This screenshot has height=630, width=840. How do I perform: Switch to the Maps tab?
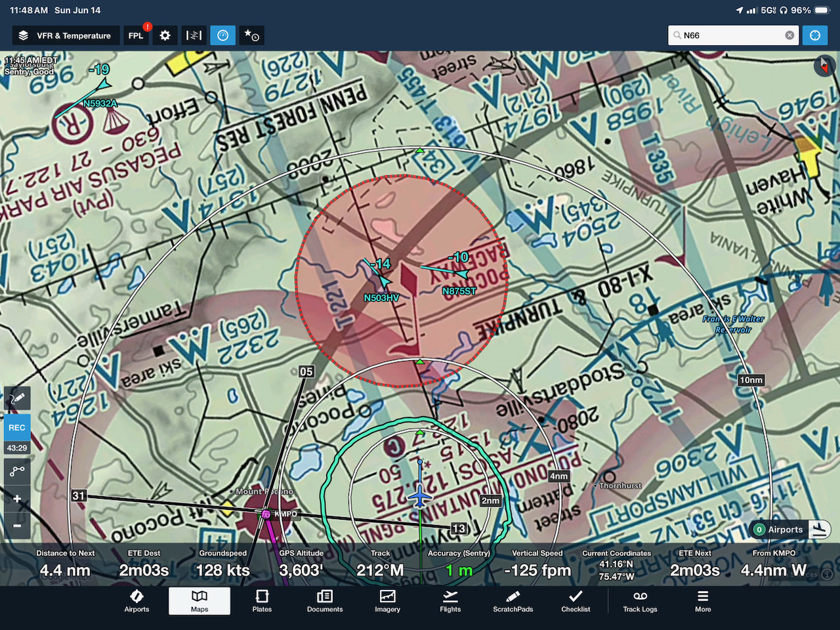tap(199, 601)
